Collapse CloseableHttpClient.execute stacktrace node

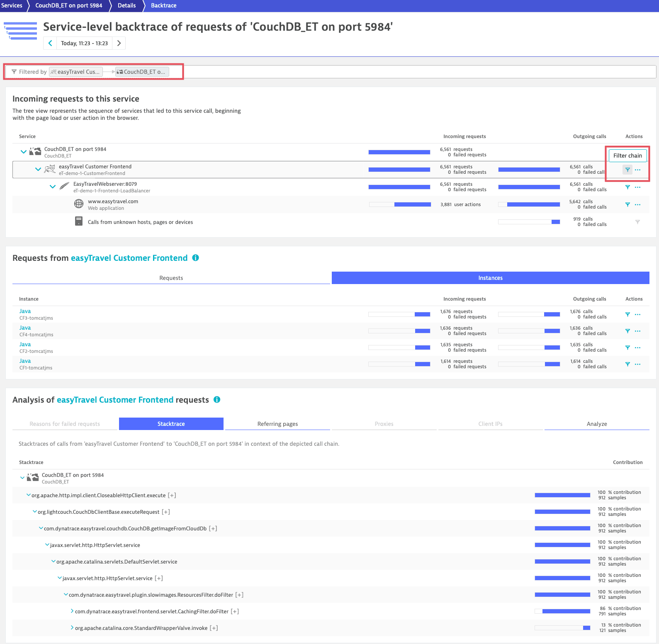click(x=29, y=495)
